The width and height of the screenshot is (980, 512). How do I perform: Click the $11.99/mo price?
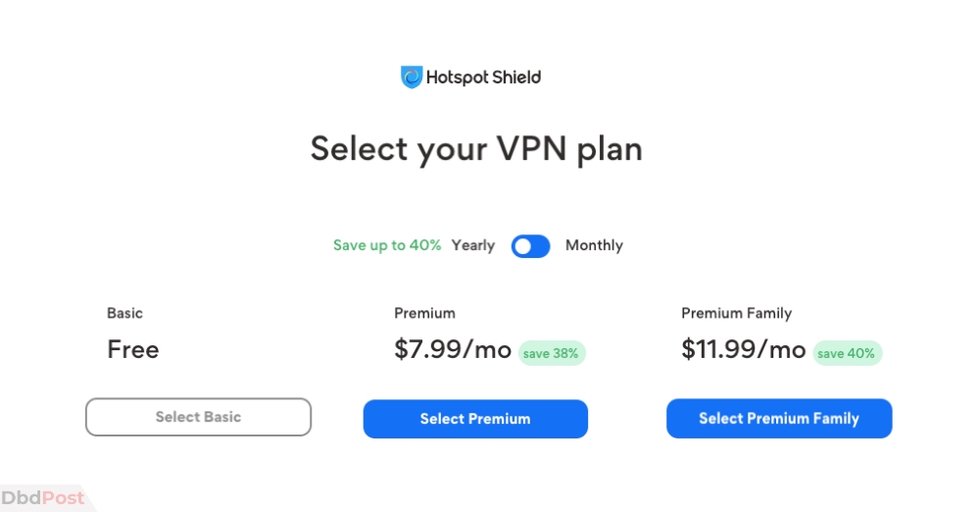click(x=743, y=349)
